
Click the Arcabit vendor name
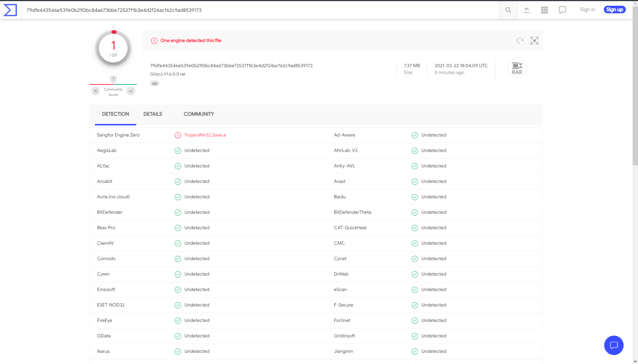click(105, 181)
